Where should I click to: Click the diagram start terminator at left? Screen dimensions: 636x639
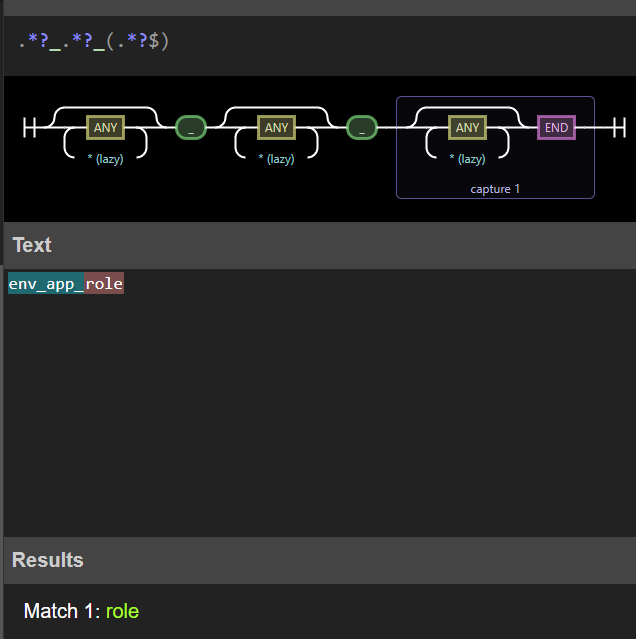pyautogui.click(x=28, y=128)
